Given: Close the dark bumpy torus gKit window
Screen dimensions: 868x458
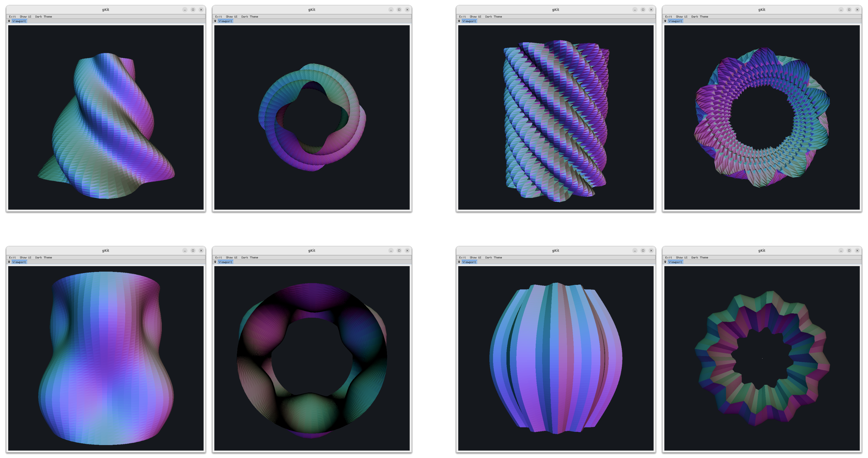Looking at the screenshot, I should (x=407, y=251).
